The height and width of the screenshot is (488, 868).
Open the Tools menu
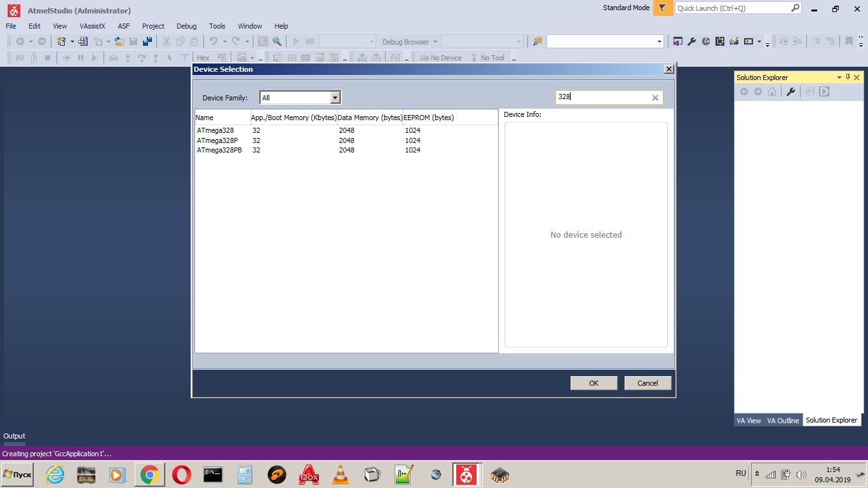pos(217,26)
